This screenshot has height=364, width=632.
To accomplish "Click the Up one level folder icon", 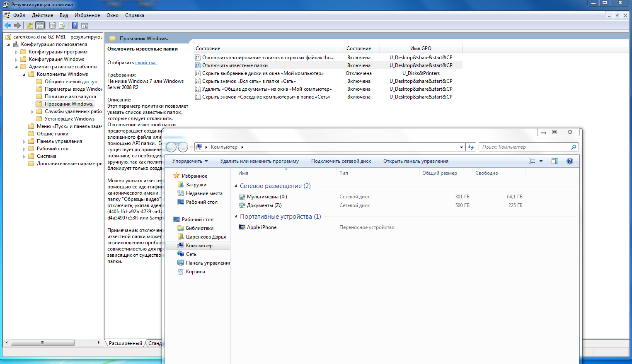I will pyautogui.click(x=30, y=26).
